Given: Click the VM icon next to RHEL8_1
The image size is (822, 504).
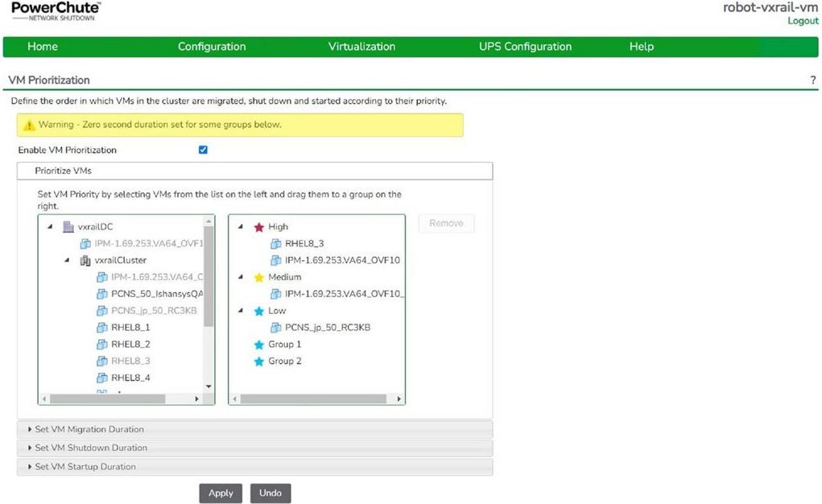Looking at the screenshot, I should pyautogui.click(x=102, y=328).
